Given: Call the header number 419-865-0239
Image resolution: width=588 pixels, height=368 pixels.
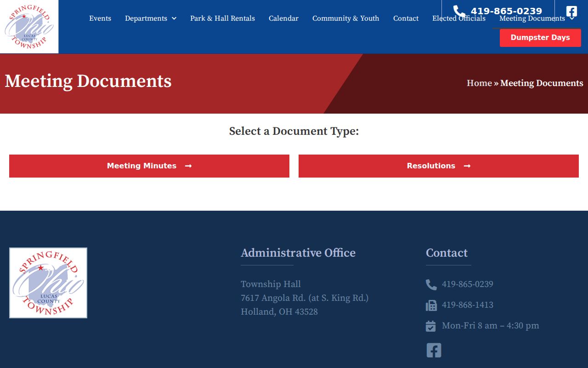Looking at the screenshot, I should click(x=506, y=11).
